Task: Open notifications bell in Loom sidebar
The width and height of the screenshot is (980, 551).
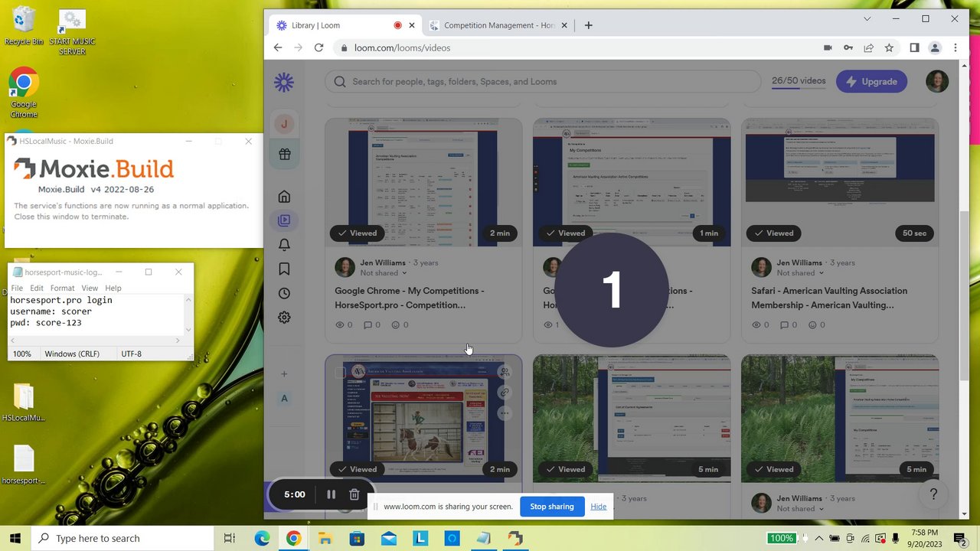Action: point(284,245)
